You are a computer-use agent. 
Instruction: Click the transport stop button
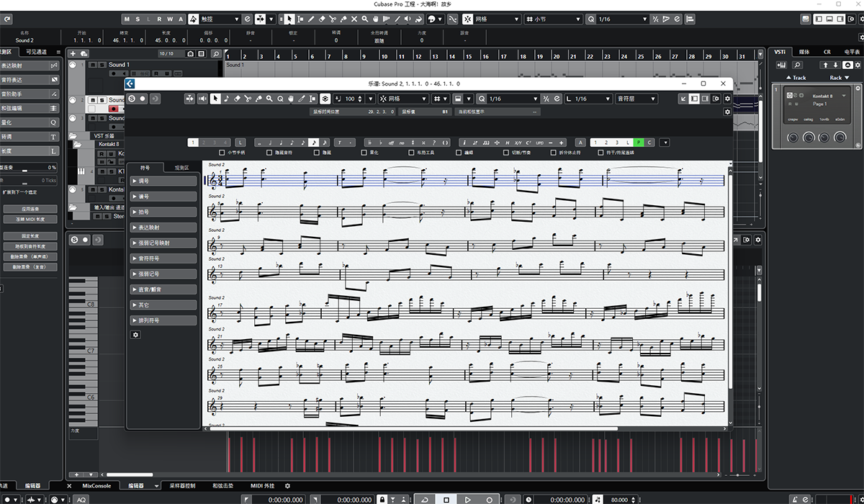446,499
